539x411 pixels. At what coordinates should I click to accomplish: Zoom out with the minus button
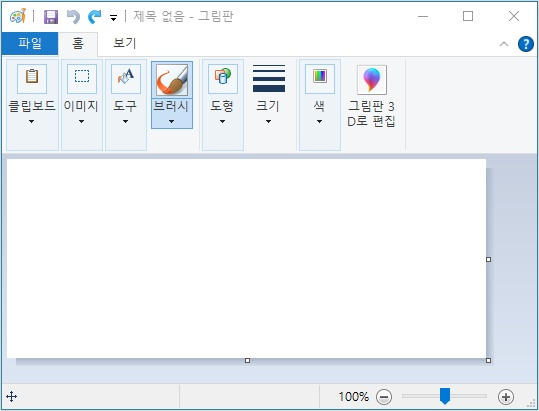[384, 397]
